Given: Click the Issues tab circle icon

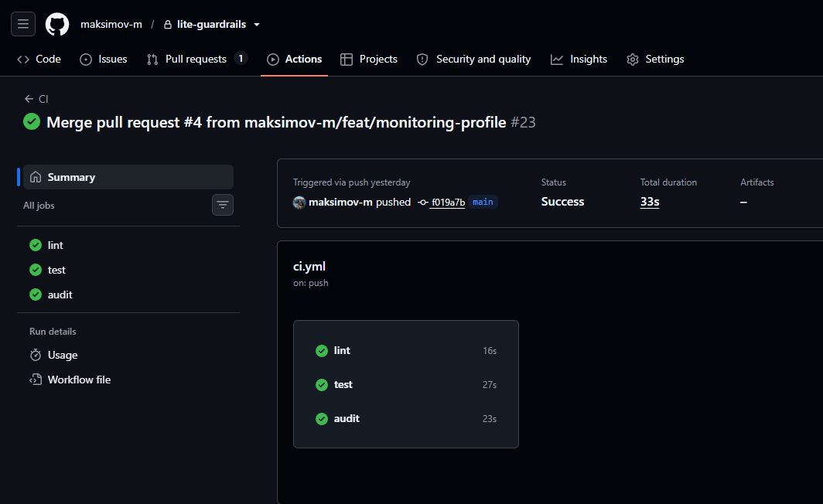Looking at the screenshot, I should tap(86, 60).
